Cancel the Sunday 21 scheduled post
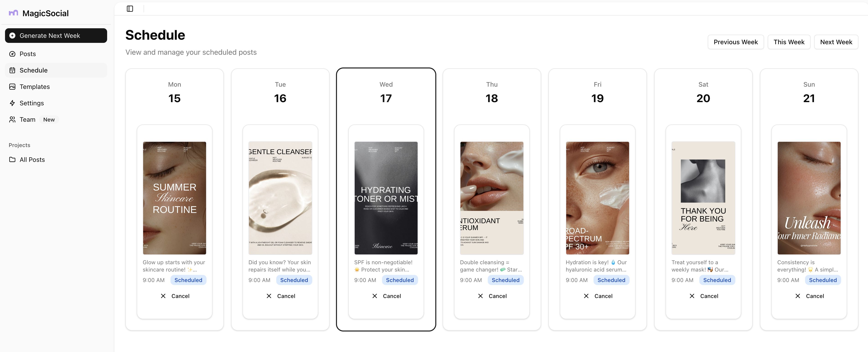This screenshot has height=352, width=868. click(x=809, y=296)
